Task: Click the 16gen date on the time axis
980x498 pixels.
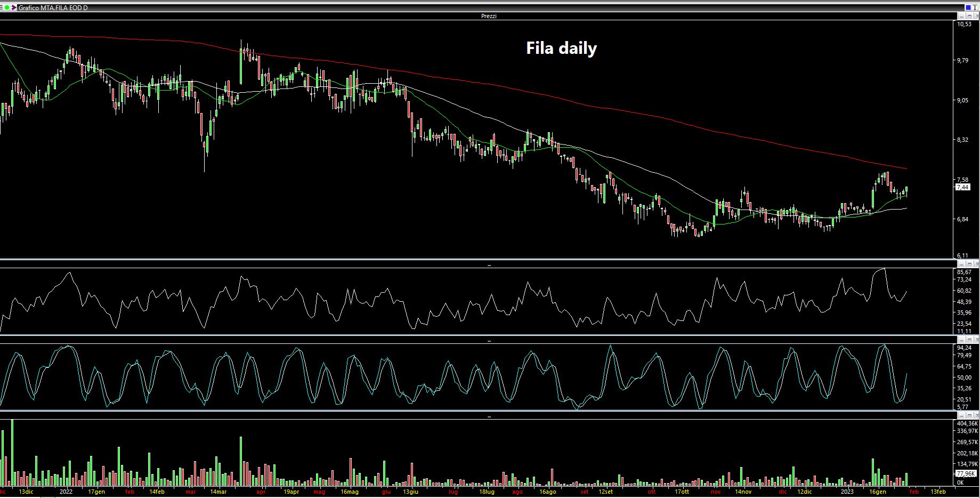Action: click(878, 492)
